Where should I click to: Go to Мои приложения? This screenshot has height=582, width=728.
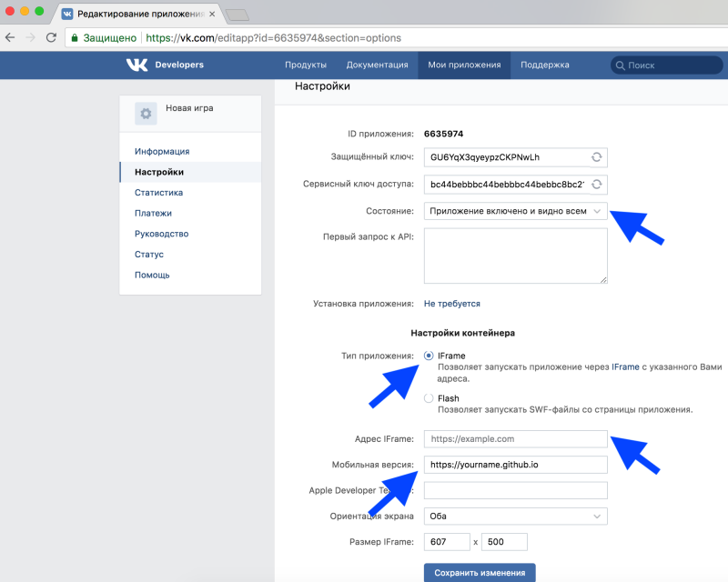pos(464,65)
